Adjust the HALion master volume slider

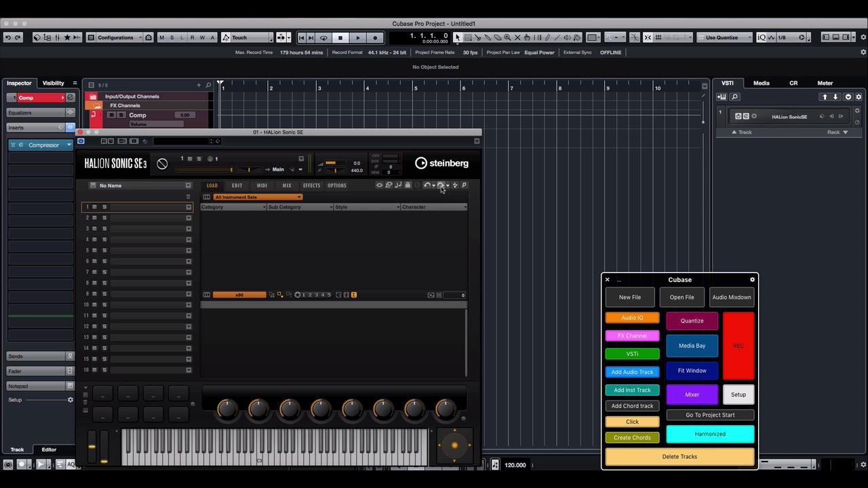point(335,163)
